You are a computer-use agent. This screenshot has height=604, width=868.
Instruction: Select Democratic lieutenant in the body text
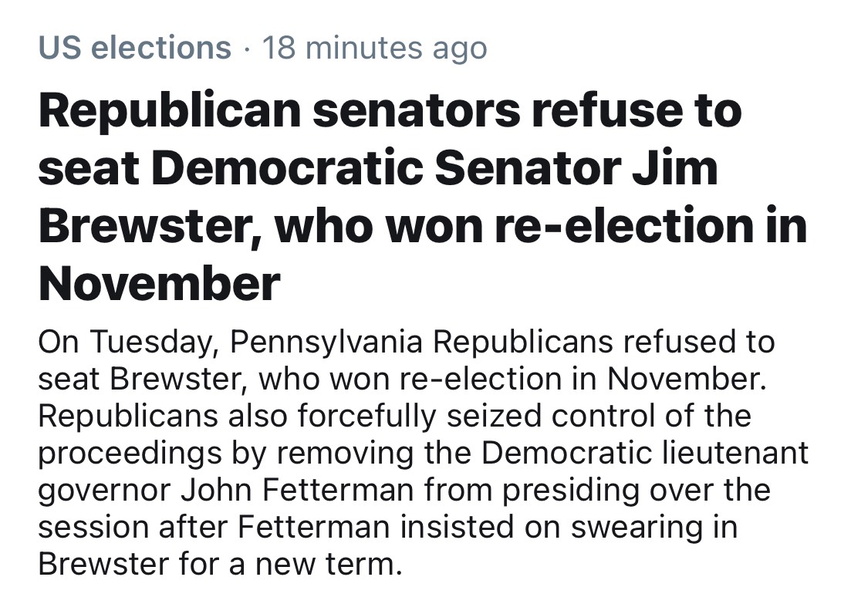click(x=645, y=453)
